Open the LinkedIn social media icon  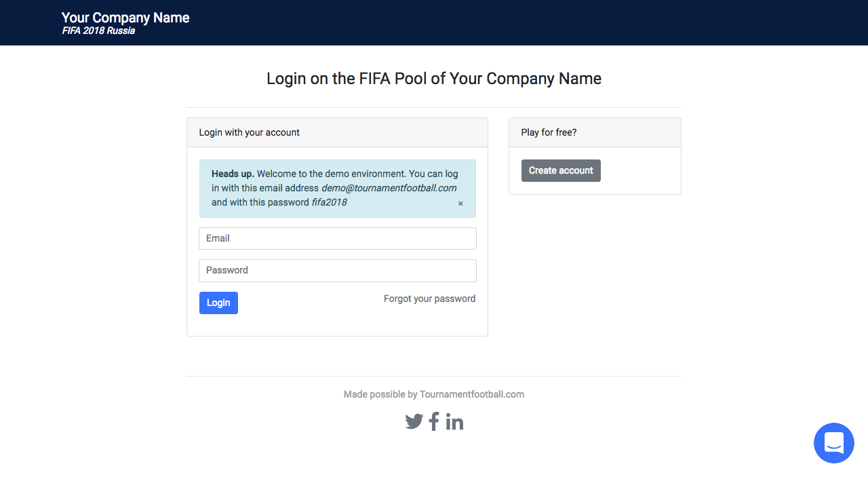454,421
